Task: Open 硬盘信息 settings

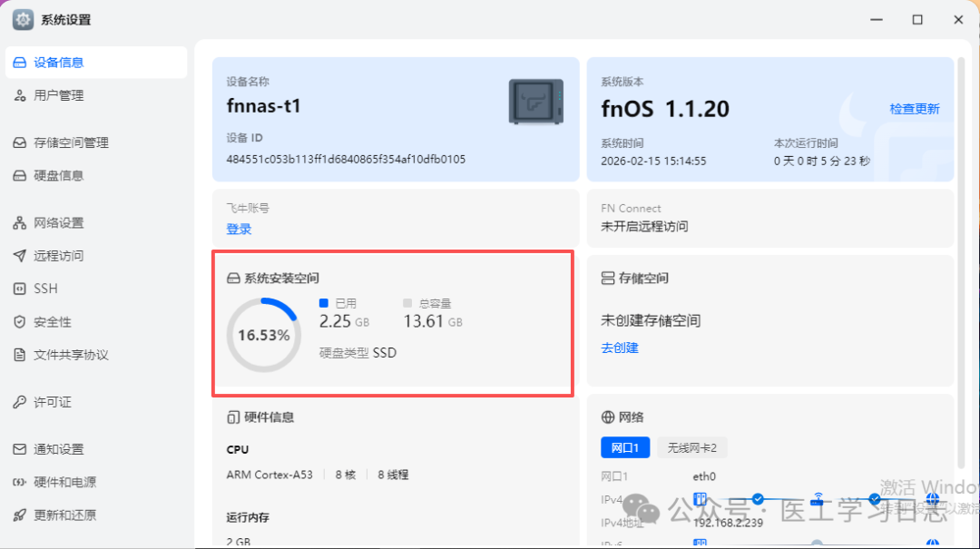Action: (x=60, y=175)
